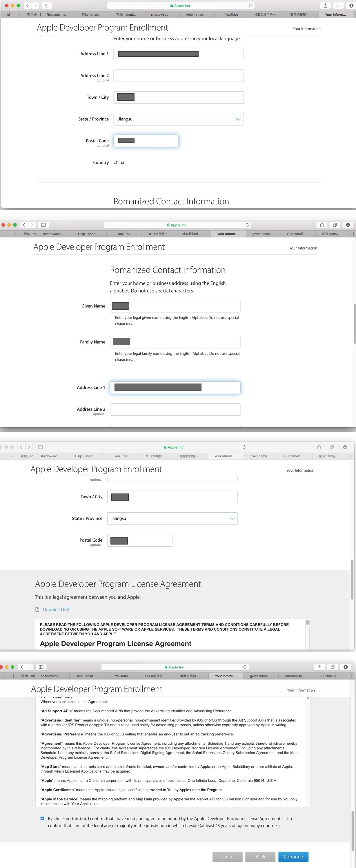356x868 pixels.
Task: Switch to YouTube tab in the Country China window
Action: 231,15
